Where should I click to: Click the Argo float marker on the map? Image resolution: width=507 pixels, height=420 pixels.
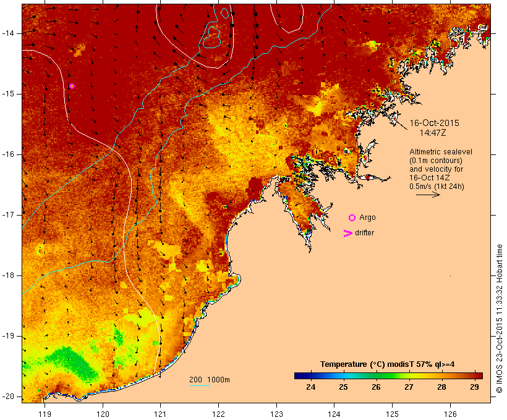click(x=72, y=86)
